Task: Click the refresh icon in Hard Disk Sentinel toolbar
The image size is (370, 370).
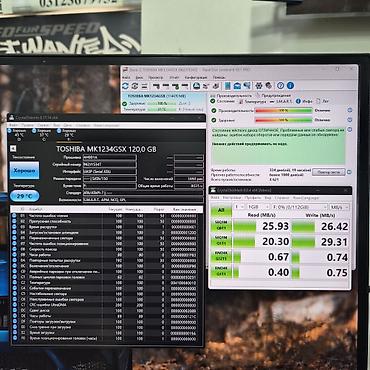Action: 125,86
